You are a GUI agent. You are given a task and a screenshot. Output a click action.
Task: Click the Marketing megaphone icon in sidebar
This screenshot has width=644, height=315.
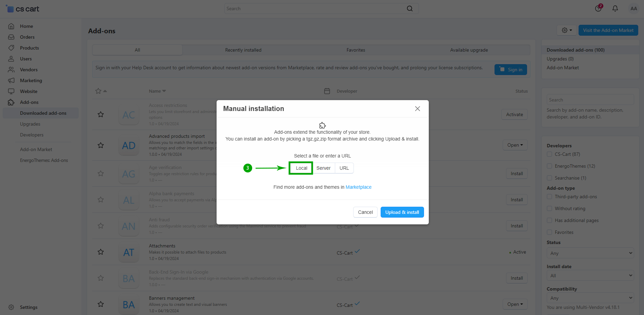[x=11, y=80]
